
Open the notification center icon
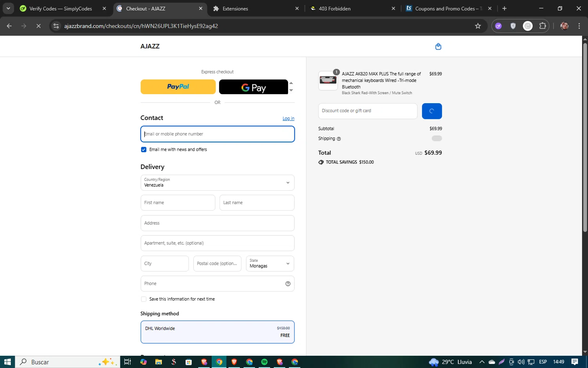click(x=575, y=362)
